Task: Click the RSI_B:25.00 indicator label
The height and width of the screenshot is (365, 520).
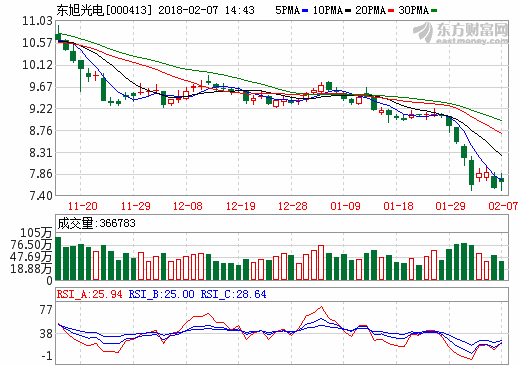Action: coord(161,294)
